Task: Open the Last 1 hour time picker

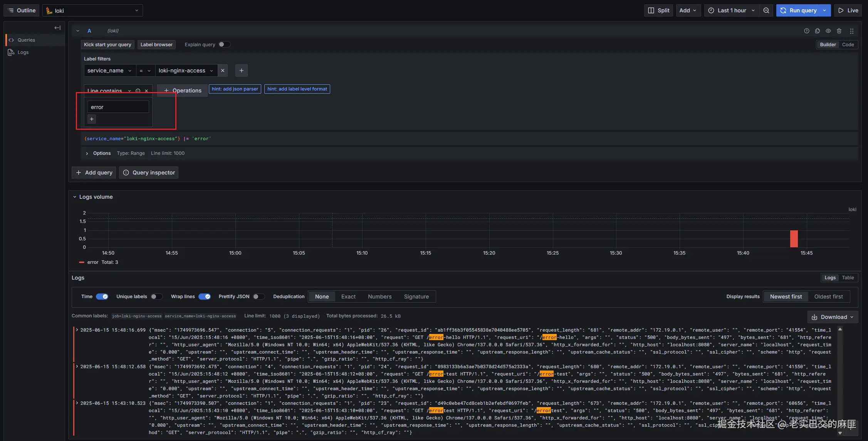Action: click(x=730, y=10)
